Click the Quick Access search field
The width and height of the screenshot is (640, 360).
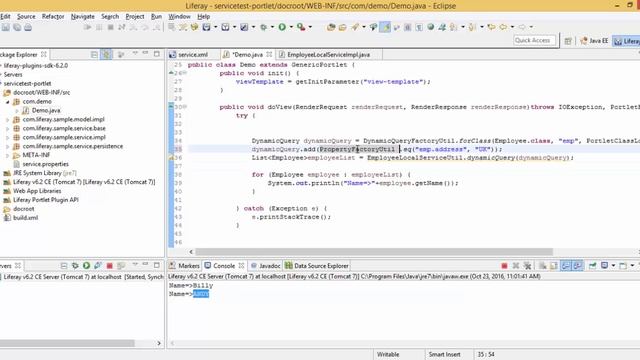pos(535,40)
